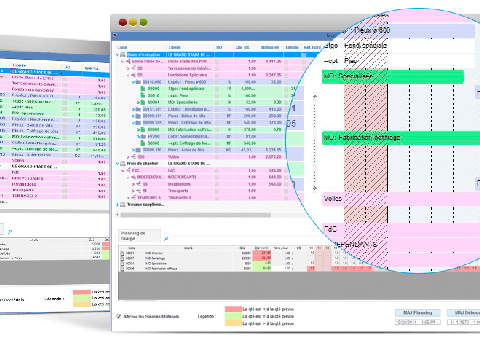Image resolution: width=480 pixels, height=360 pixels.
Task: Expand the Travaux supplémentaires section
Action: click(117, 205)
